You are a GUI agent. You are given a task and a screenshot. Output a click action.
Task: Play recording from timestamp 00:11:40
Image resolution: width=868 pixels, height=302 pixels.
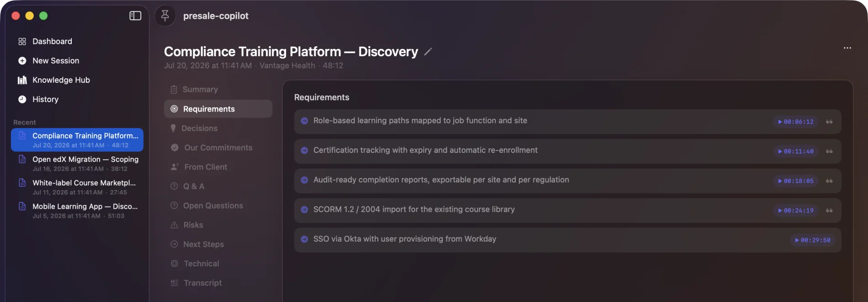(x=796, y=151)
